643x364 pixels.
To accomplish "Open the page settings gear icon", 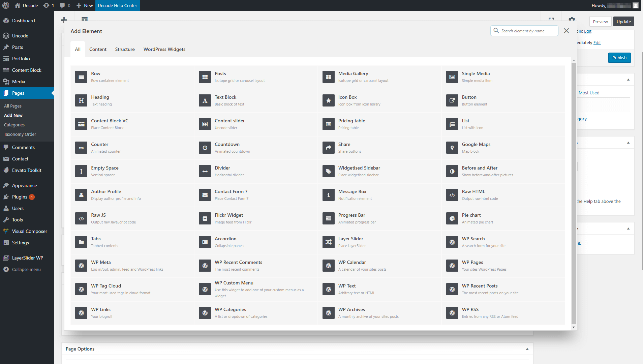I will 572,19.
